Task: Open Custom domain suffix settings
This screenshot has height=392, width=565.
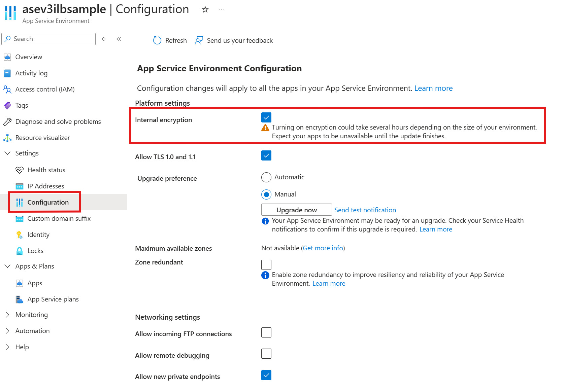Action: click(x=59, y=218)
